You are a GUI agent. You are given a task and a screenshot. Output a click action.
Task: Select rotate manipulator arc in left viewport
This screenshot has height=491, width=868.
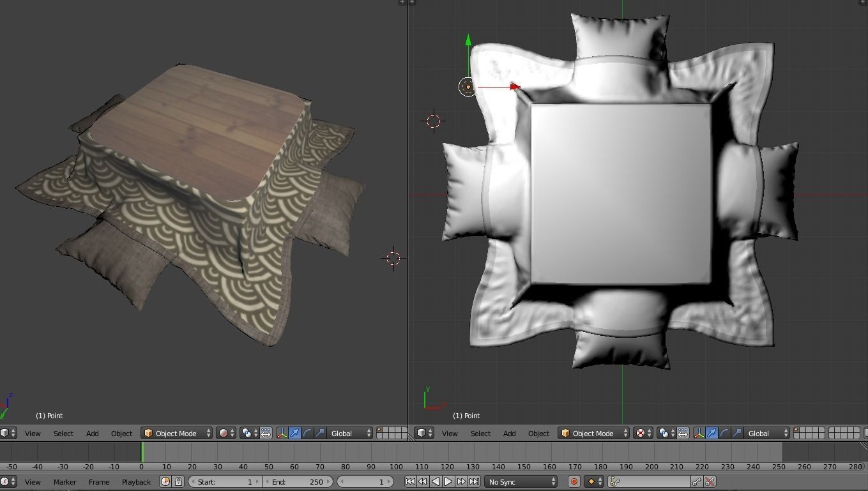tap(307, 433)
